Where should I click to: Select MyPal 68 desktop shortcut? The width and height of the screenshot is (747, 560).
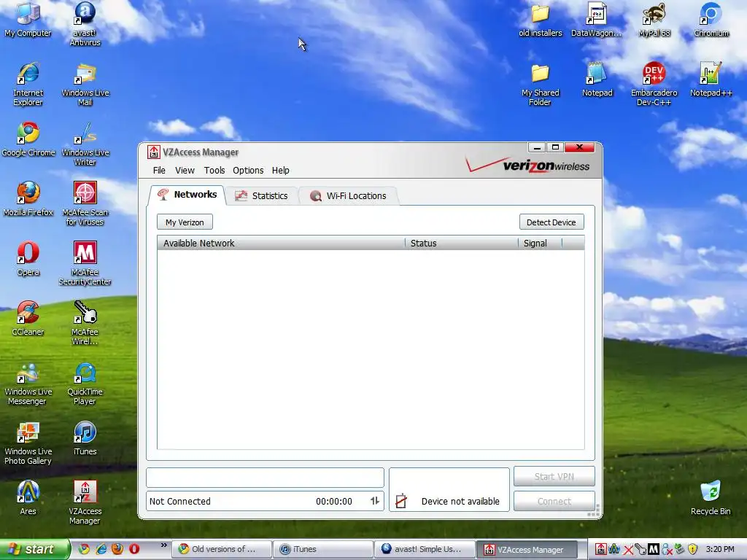[x=654, y=20]
